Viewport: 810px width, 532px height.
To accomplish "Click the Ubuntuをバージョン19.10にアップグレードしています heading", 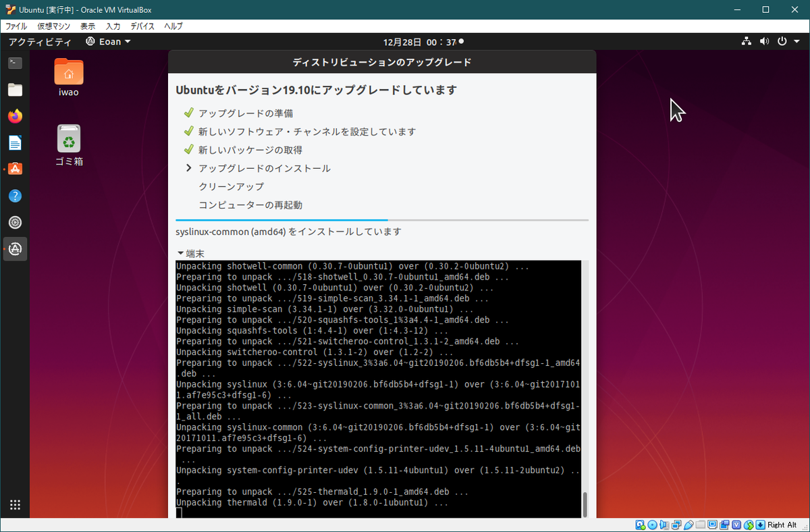I will point(316,90).
